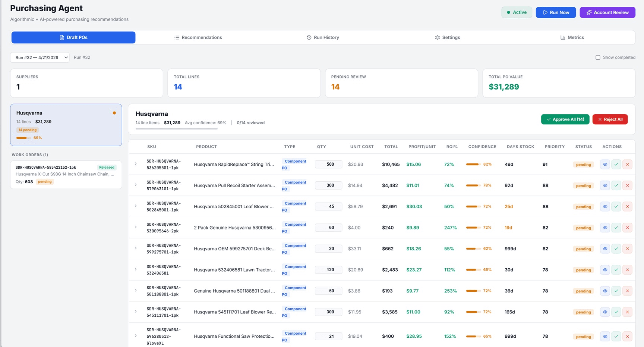Screen dimensions: 644x347
Task: Approve the SDR-HUSQVARNA-536205501-1pk line with checkmark
Action: point(616,165)
